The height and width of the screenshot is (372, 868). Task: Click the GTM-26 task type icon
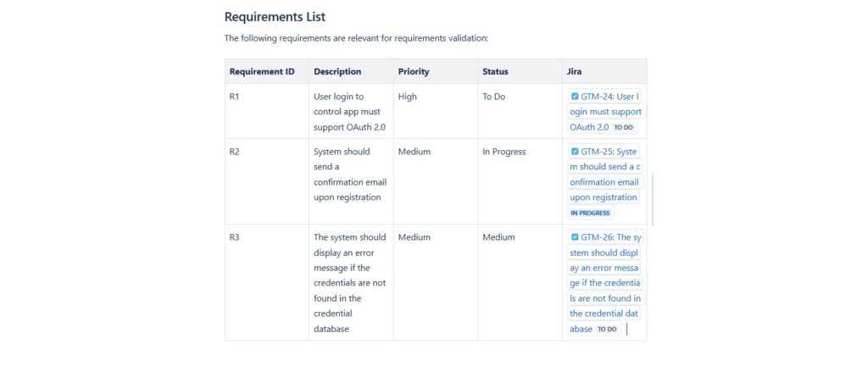575,237
